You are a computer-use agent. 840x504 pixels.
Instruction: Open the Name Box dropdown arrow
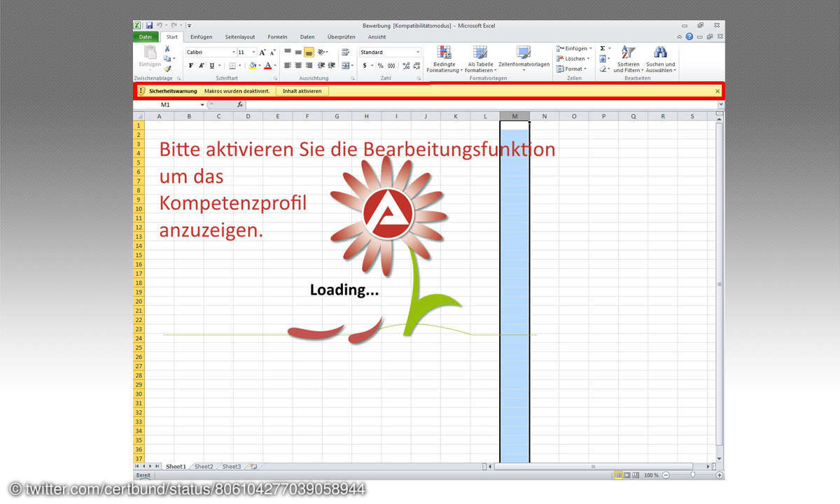tap(202, 105)
